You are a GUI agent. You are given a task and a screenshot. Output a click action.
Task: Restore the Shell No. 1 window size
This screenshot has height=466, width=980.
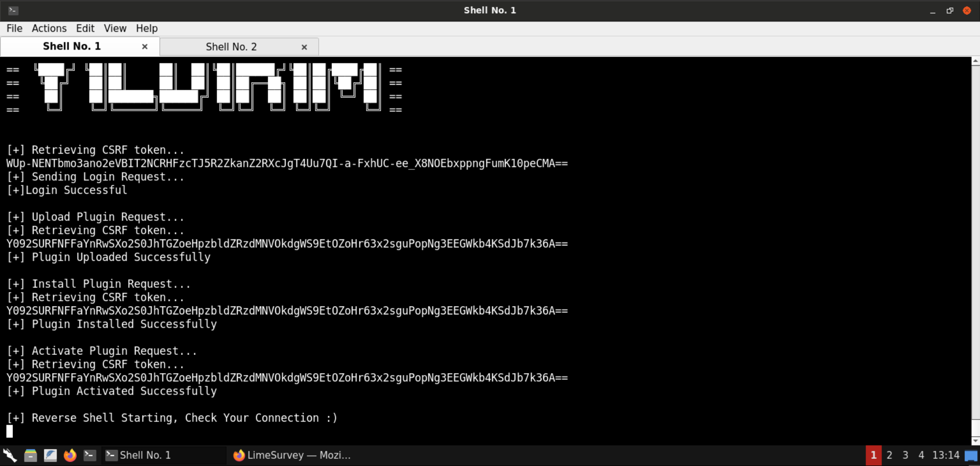pyautogui.click(x=950, y=11)
